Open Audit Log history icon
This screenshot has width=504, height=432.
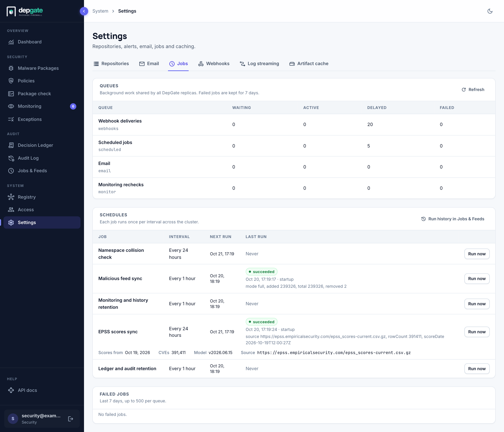click(11, 158)
